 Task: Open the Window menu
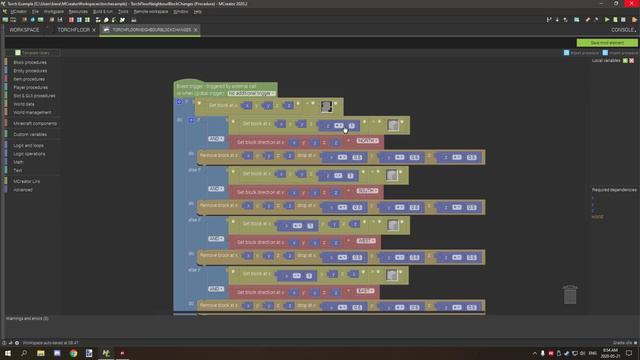(x=181, y=11)
